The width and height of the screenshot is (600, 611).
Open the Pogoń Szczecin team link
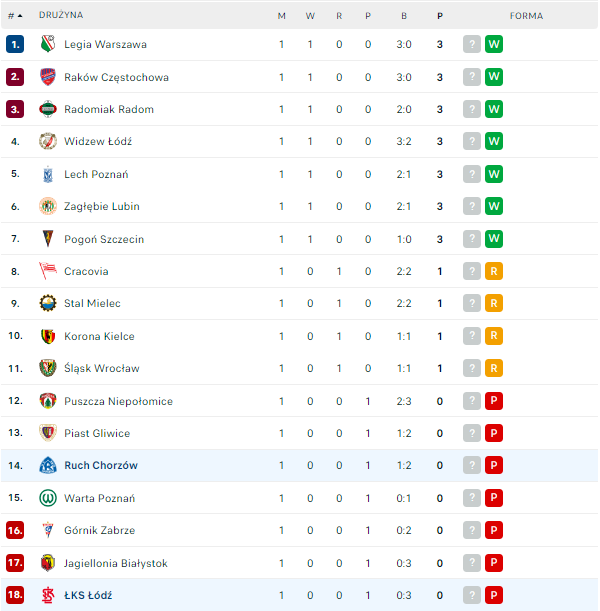(103, 239)
